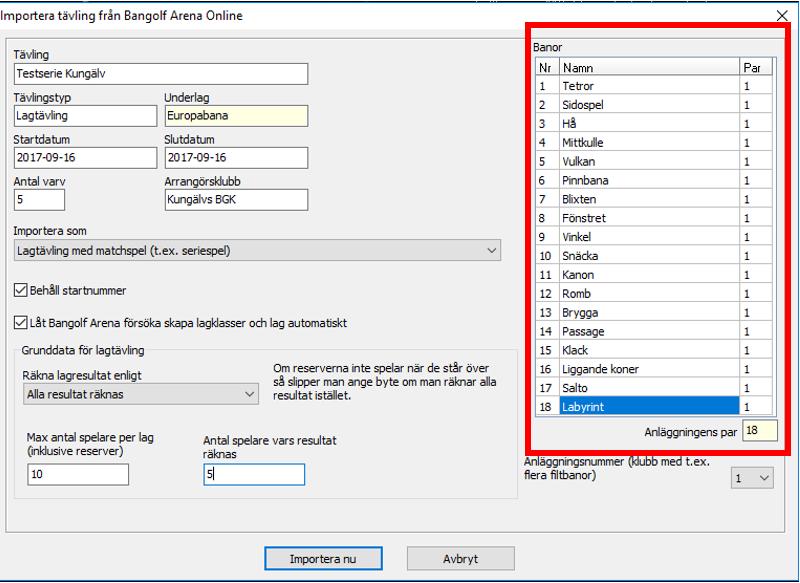Click the Antal varv field
The image size is (800, 583).
[39, 199]
